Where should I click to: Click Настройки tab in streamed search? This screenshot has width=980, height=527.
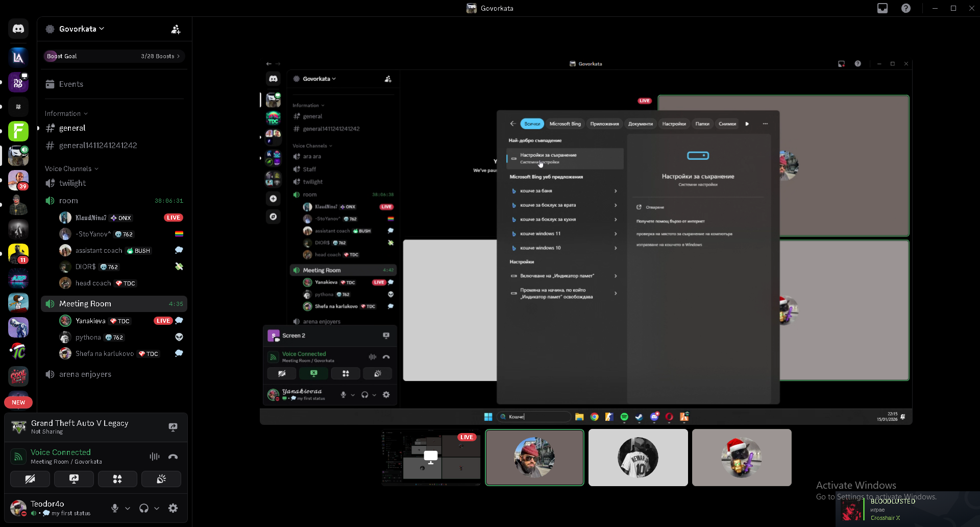(674, 124)
